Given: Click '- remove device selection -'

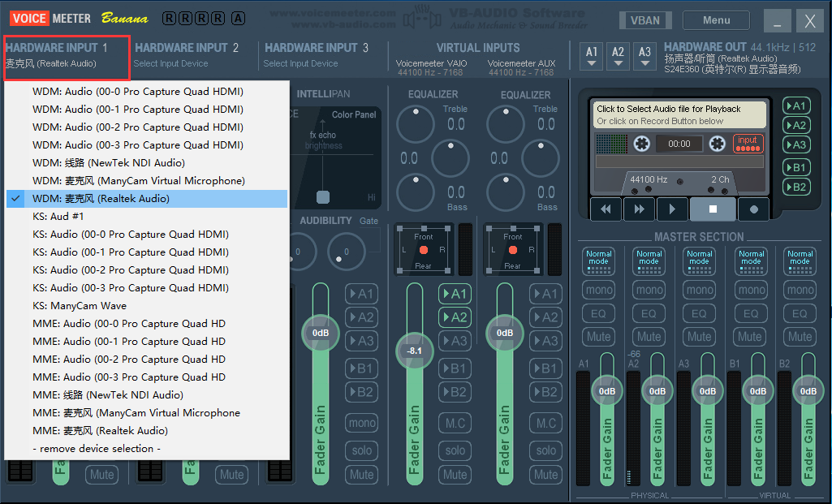Looking at the screenshot, I should [x=147, y=449].
